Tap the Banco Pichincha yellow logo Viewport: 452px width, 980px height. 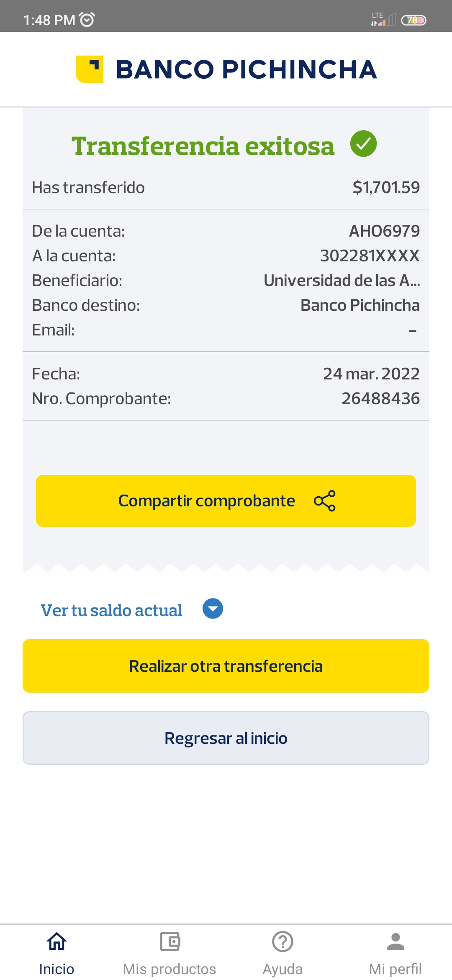[90, 69]
